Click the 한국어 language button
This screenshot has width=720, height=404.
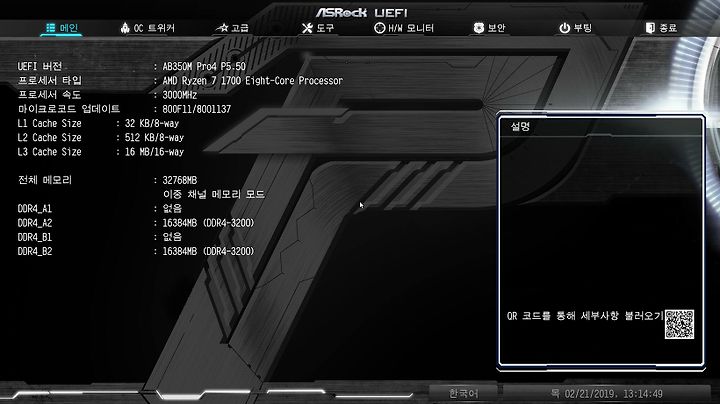tap(463, 393)
